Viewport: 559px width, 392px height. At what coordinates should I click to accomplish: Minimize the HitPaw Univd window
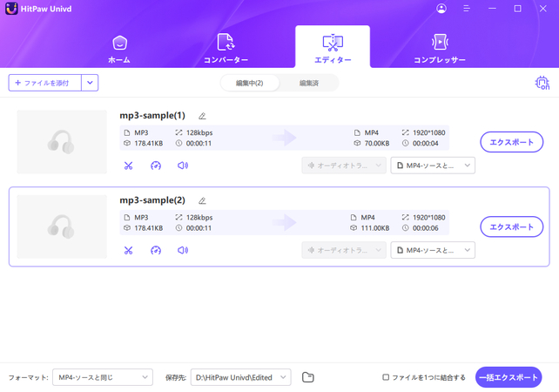[x=492, y=9]
